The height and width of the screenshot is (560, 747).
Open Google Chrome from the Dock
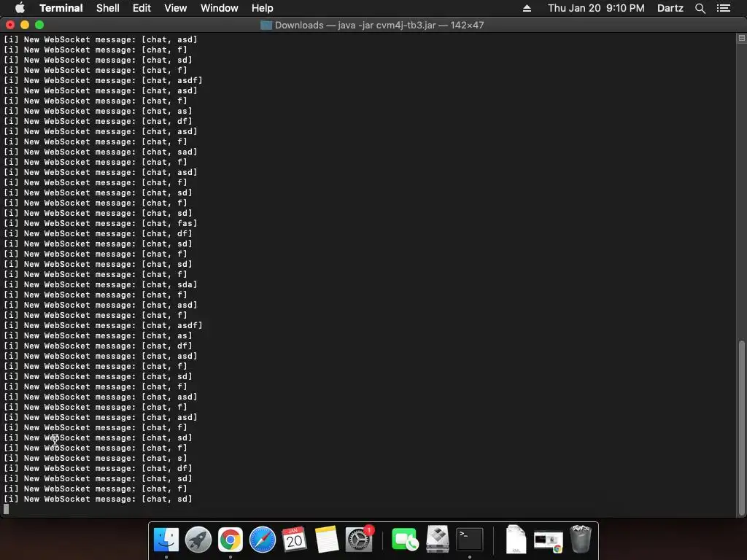230,540
